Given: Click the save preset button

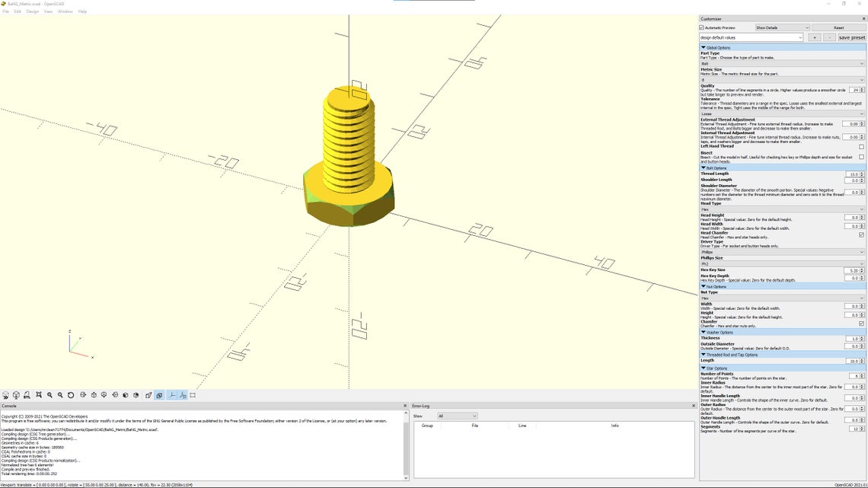Looking at the screenshot, I should click(850, 37).
